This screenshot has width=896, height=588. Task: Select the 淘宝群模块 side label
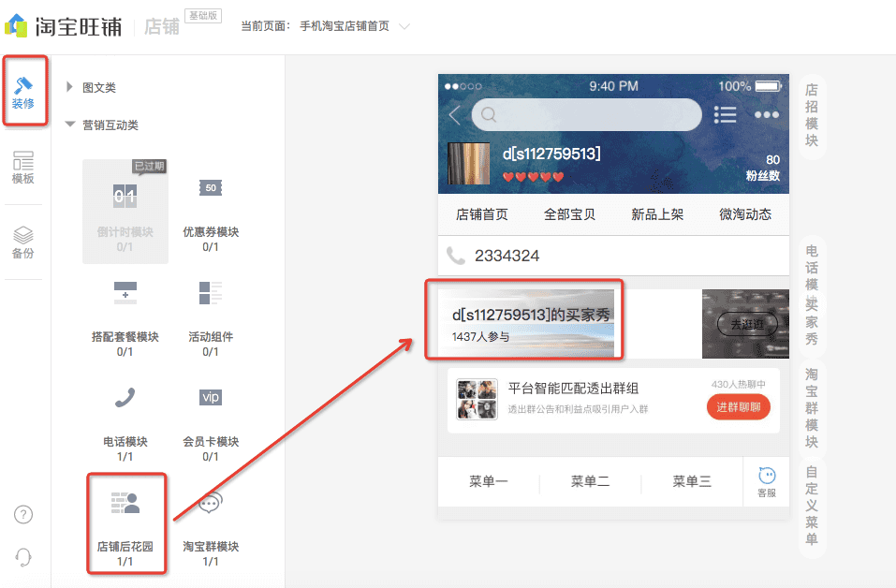pos(812,408)
